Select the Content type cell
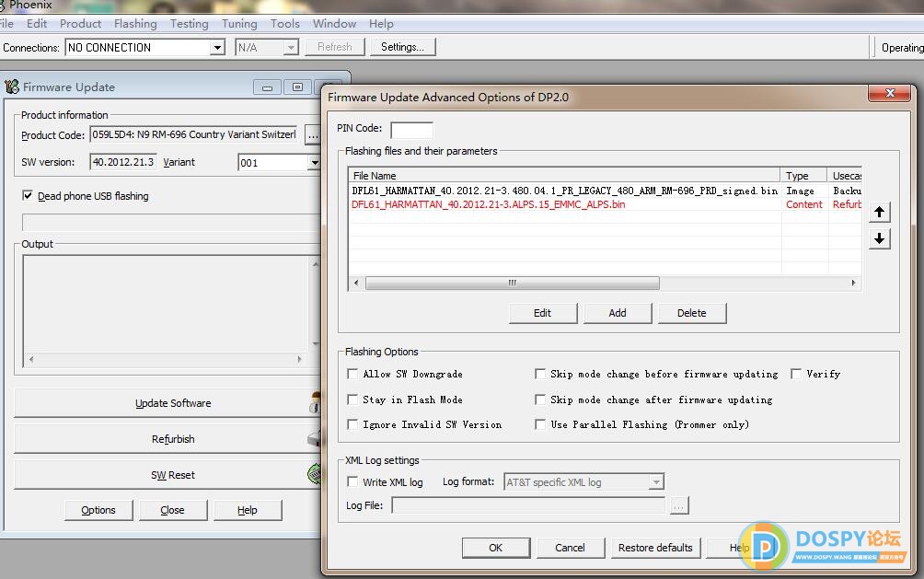The image size is (924, 579). tap(803, 204)
